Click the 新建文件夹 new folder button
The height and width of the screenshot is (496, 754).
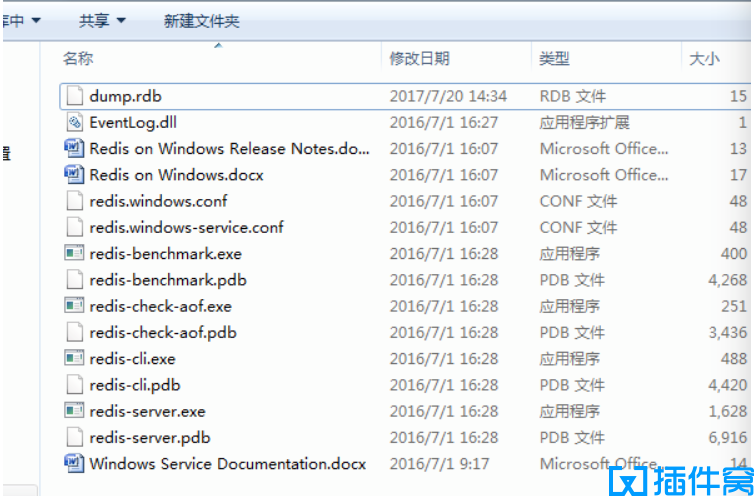201,21
